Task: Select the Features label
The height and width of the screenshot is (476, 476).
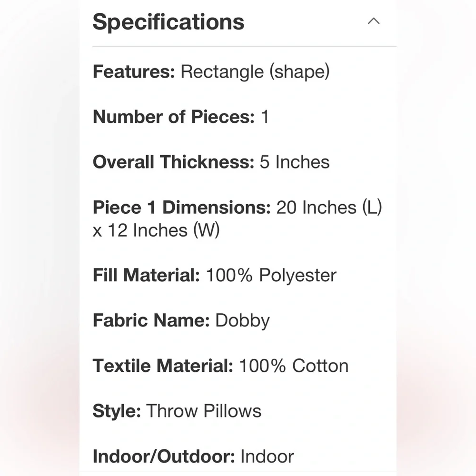Action: pyautogui.click(x=134, y=72)
